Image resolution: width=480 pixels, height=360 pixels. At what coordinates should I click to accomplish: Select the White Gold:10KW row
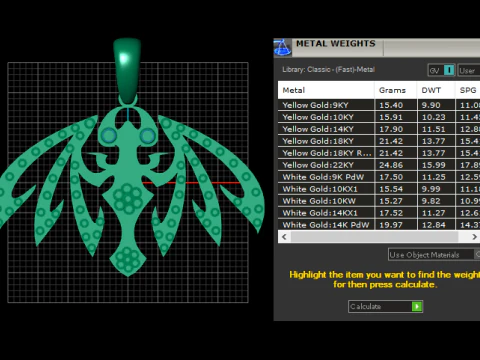[379, 201]
